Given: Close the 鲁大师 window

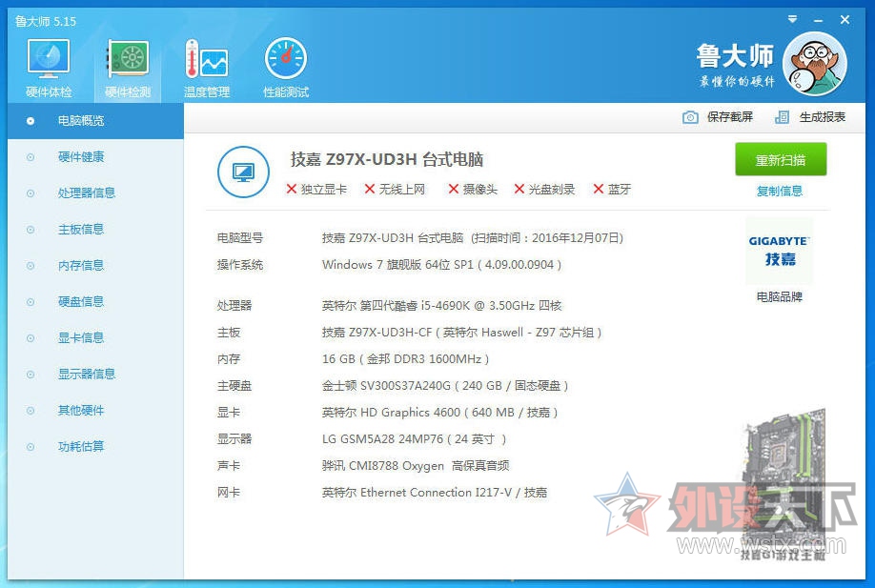Looking at the screenshot, I should click(844, 19).
